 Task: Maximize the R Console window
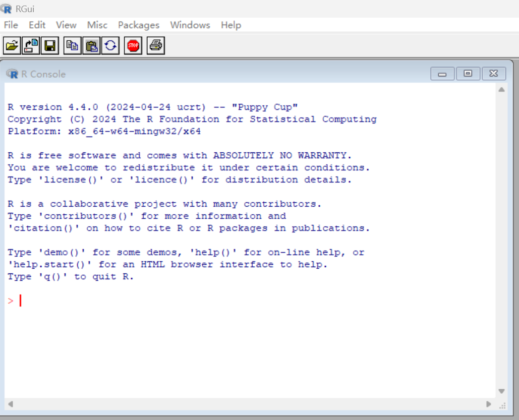pos(468,74)
